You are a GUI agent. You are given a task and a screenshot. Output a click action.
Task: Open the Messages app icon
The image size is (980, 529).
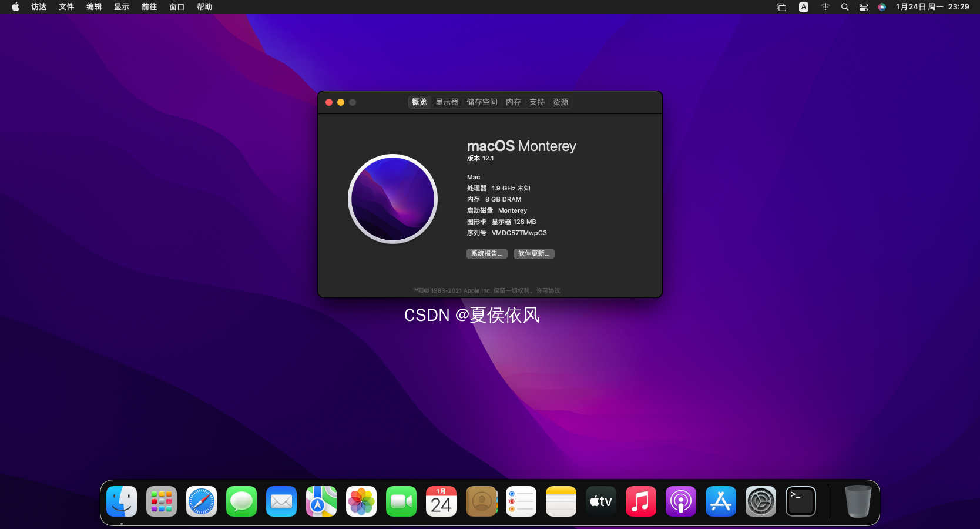[x=241, y=501]
